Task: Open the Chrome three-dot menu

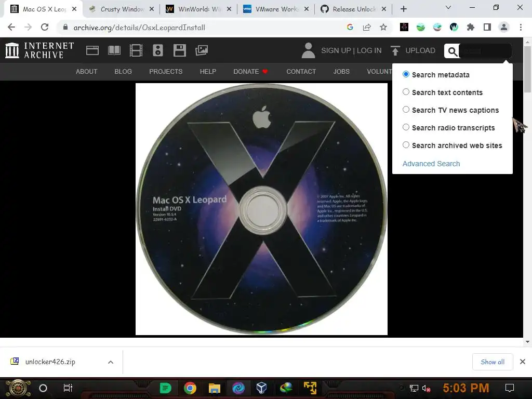Action: (x=521, y=27)
